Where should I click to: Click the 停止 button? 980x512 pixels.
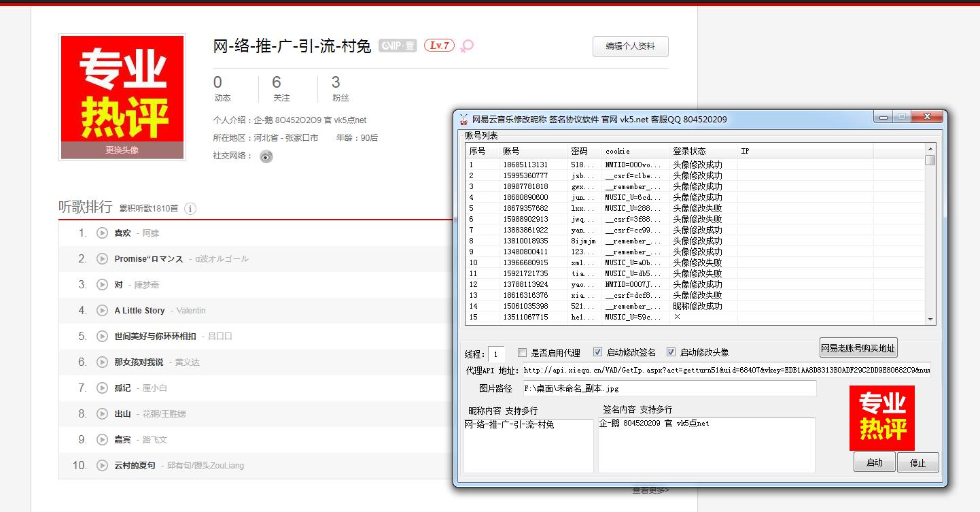pyautogui.click(x=917, y=462)
